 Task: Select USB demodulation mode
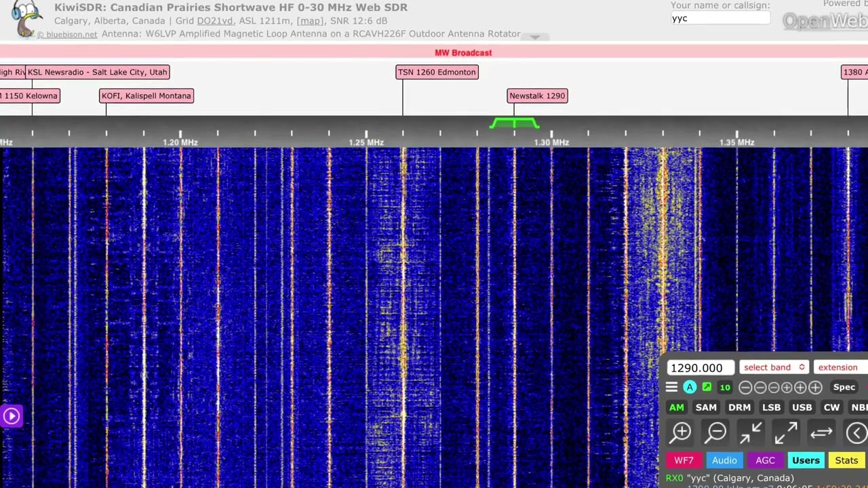point(802,407)
